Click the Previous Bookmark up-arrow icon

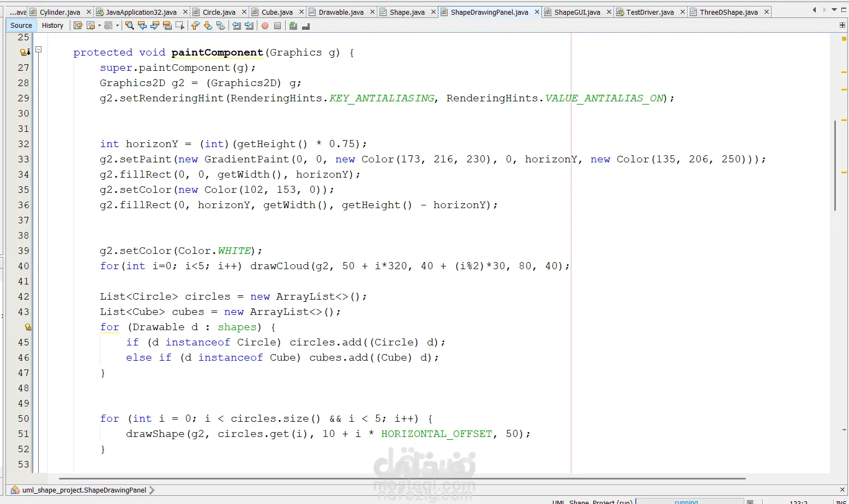coord(195,26)
